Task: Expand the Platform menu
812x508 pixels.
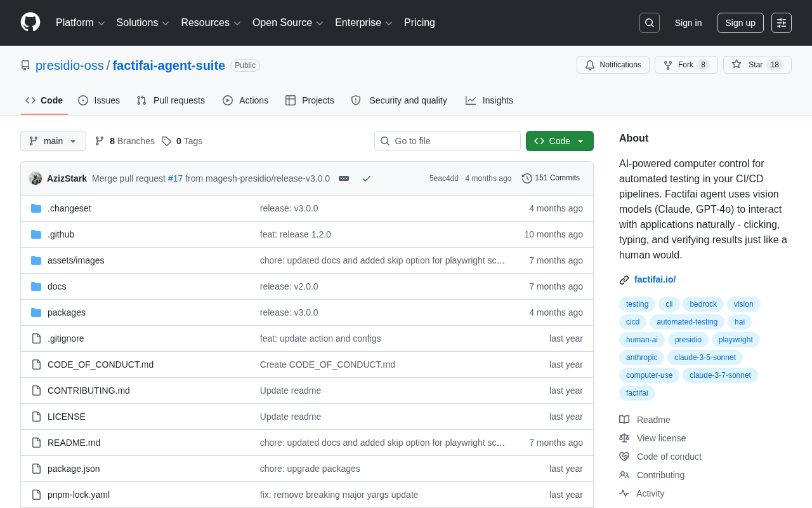Action: [81, 23]
